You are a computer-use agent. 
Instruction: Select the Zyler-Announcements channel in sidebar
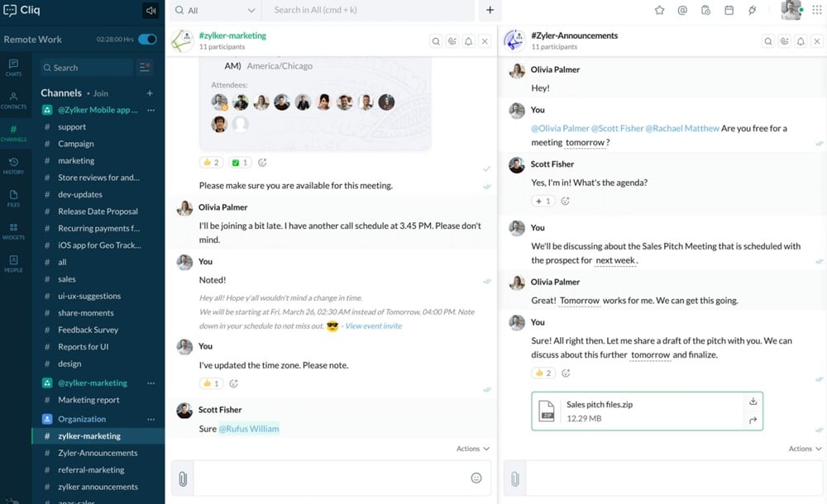point(98,453)
